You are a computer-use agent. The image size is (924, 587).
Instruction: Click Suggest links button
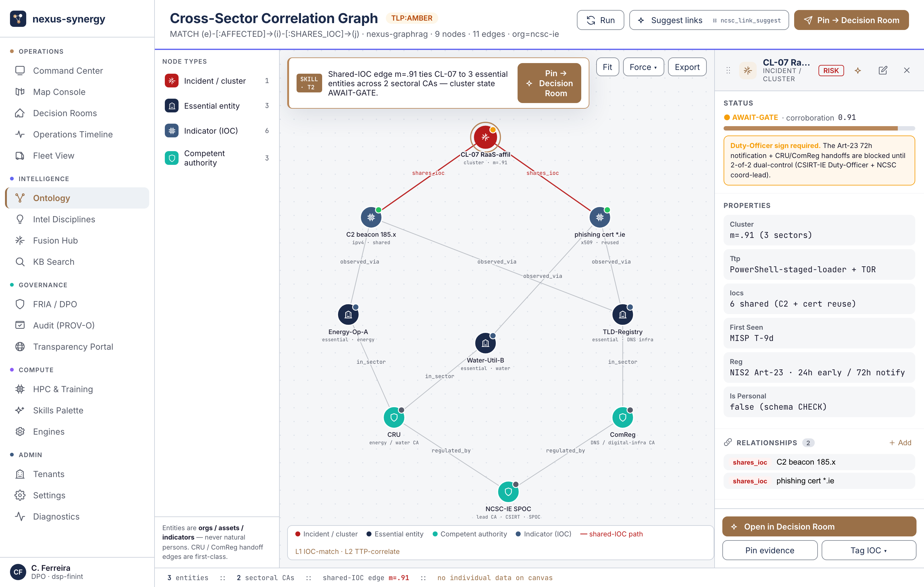[x=709, y=20]
